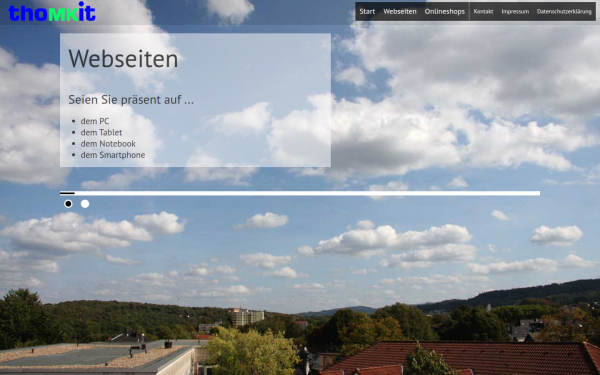This screenshot has height=375, width=600.
Task: Open the Datenschutzerklärung page
Action: click(x=564, y=11)
